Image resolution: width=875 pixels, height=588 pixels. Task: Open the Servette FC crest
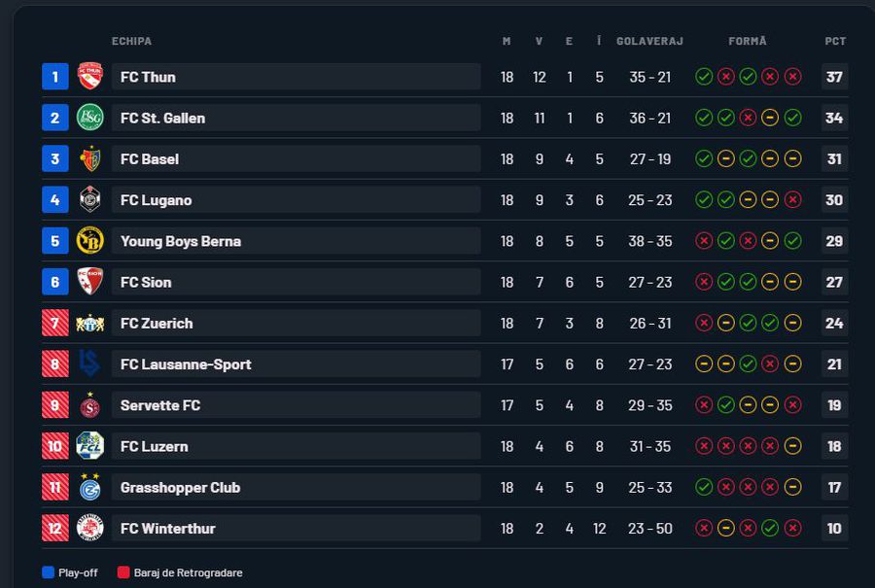pos(89,405)
